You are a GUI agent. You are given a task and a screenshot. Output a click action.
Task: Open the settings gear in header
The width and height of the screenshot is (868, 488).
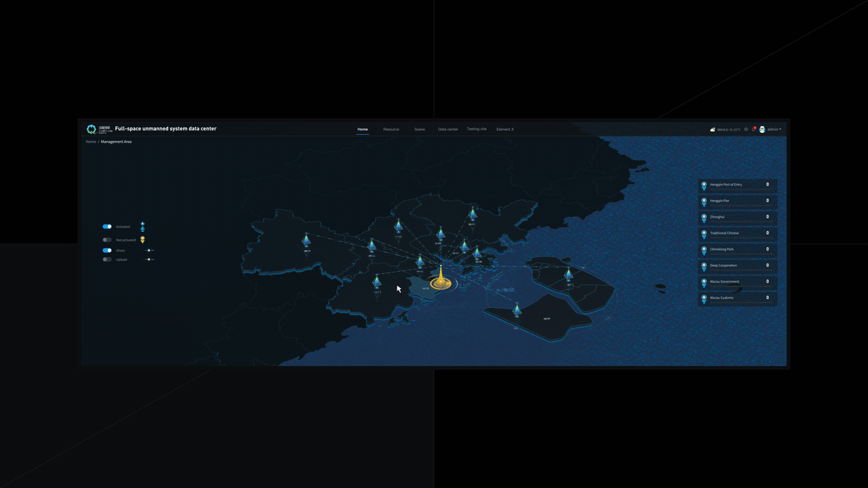(746, 129)
